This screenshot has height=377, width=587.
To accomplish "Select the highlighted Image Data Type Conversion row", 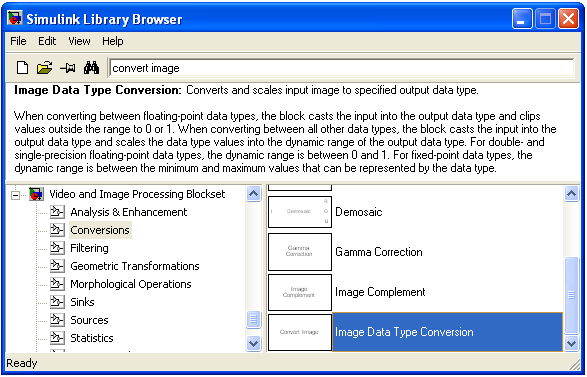I will (x=448, y=332).
